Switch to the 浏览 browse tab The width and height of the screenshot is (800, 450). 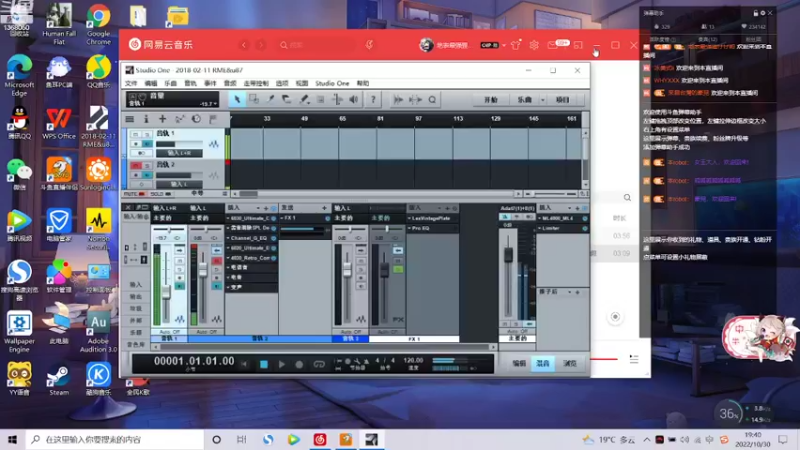570,363
